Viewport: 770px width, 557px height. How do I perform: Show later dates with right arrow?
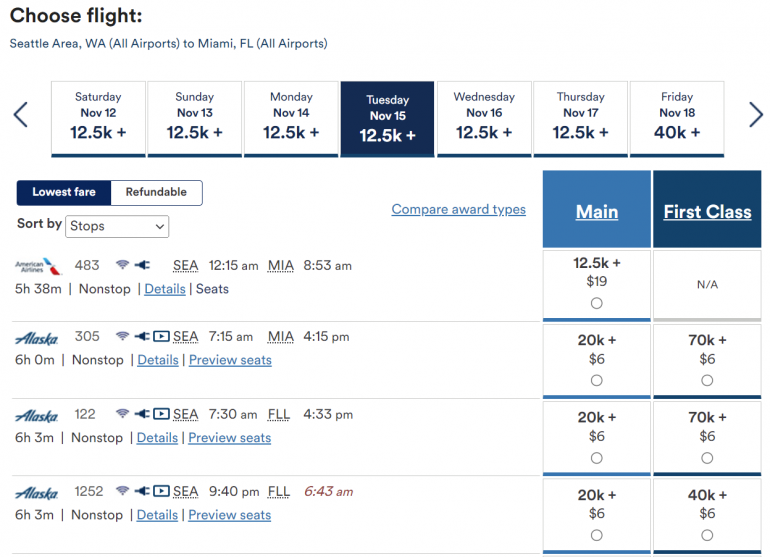756,115
